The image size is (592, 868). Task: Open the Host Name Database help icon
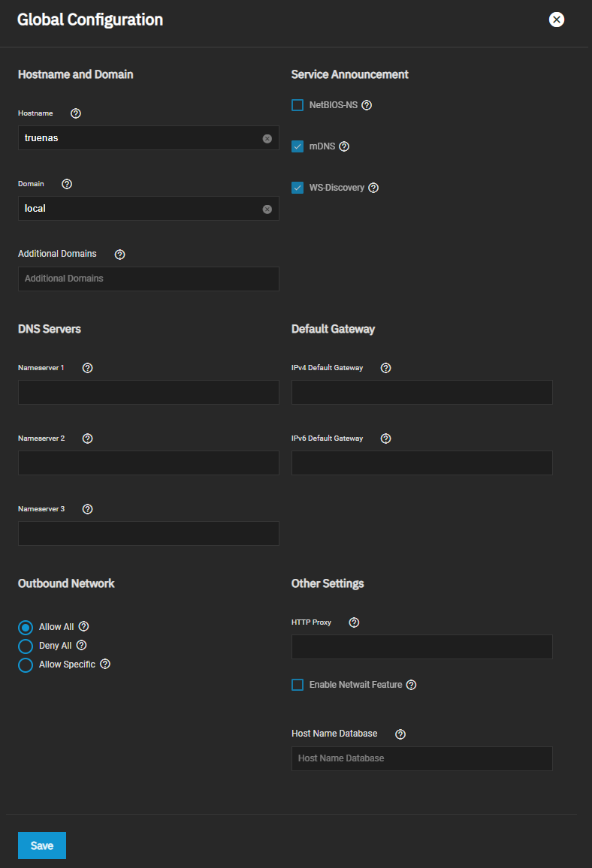click(400, 734)
